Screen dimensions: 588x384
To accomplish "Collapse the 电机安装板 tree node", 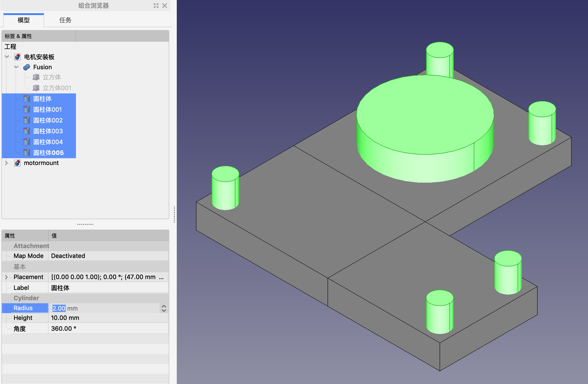I will [7, 57].
